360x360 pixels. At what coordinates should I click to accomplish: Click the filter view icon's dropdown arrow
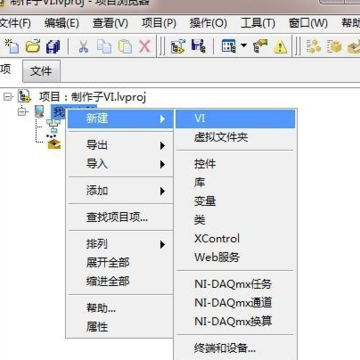[x=244, y=45]
